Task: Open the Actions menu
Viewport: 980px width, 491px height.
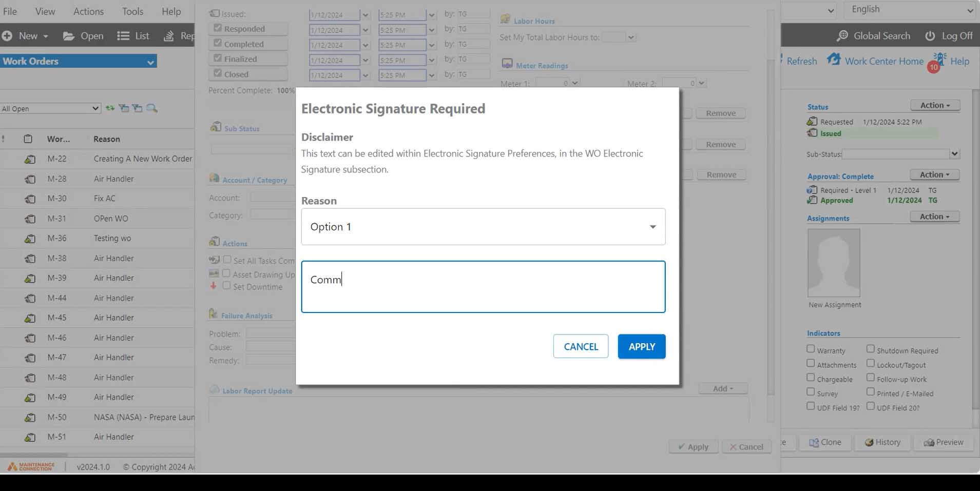Action: click(x=88, y=11)
